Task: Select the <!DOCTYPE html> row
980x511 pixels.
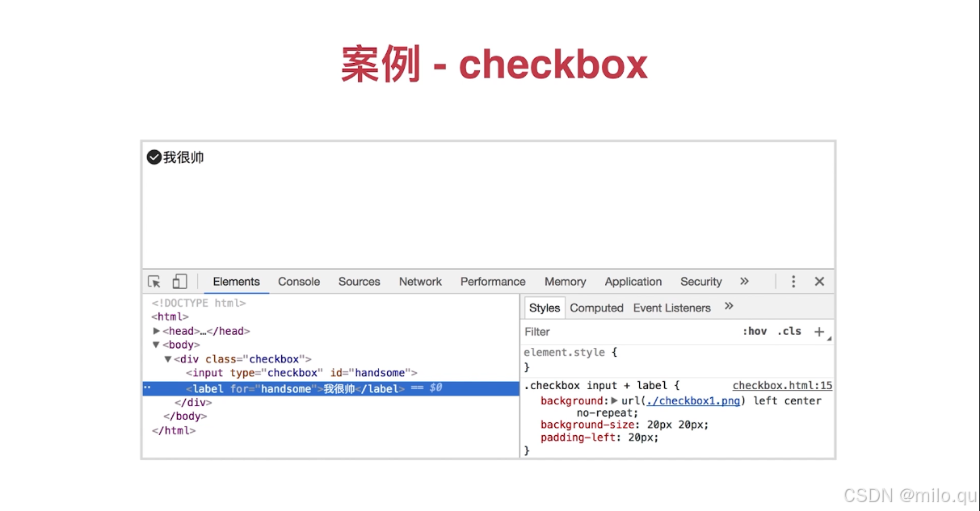Action: 199,303
